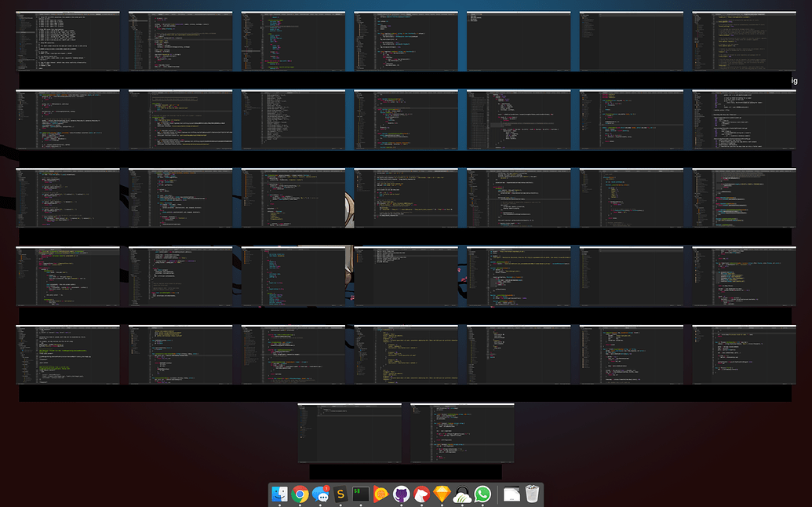This screenshot has height=507, width=812.
Task: Open Finder from the dock
Action: [x=279, y=494]
